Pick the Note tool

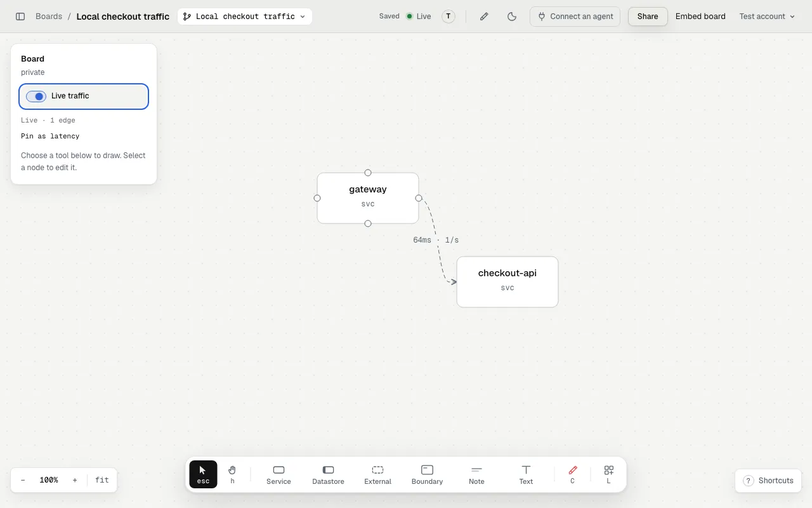(x=476, y=474)
